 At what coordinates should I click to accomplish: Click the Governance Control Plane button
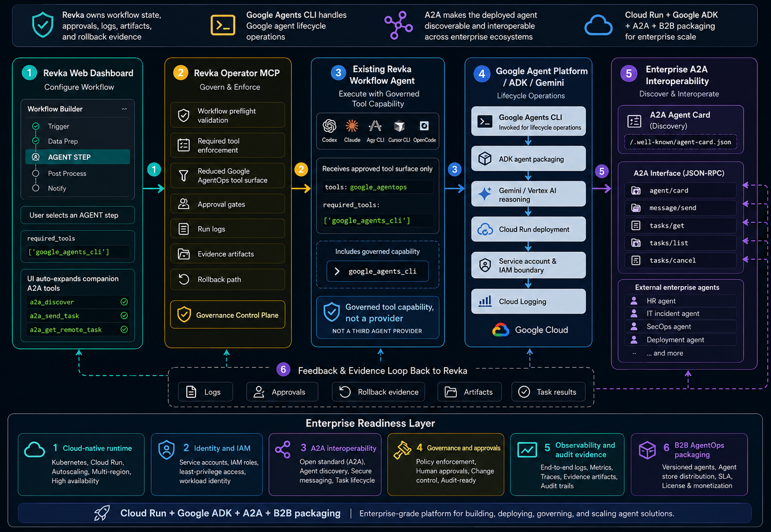tap(228, 315)
